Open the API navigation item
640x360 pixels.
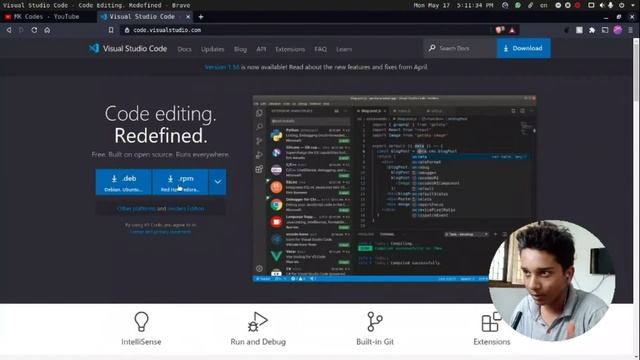click(261, 49)
